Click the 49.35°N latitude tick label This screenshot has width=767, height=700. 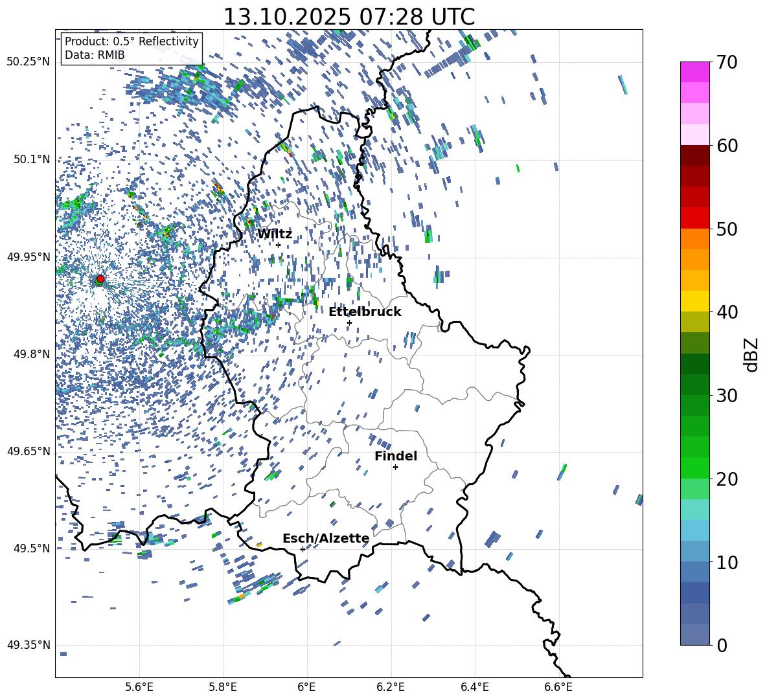(28, 645)
